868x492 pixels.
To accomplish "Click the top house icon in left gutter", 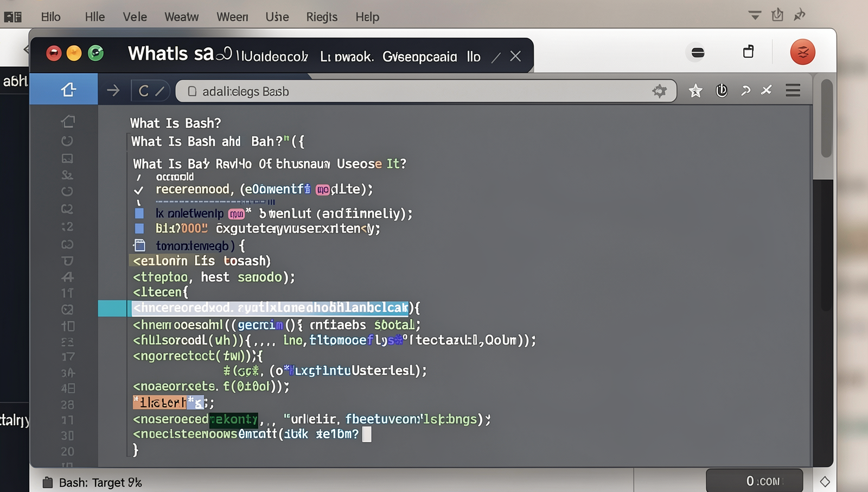I will click(x=68, y=121).
